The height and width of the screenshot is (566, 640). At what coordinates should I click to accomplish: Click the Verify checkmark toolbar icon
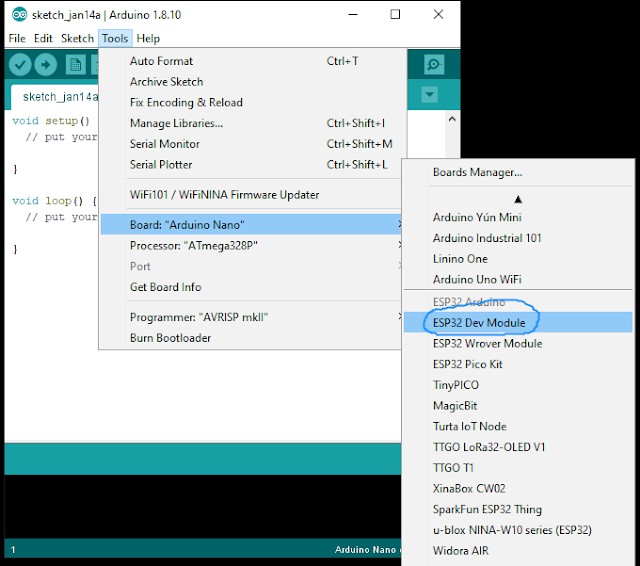[x=20, y=64]
